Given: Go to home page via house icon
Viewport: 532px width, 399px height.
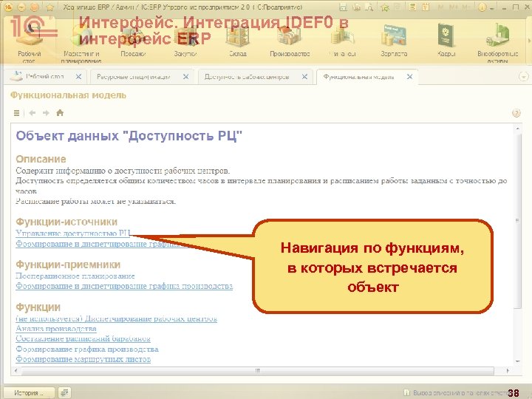Looking at the screenshot, I should (60, 112).
